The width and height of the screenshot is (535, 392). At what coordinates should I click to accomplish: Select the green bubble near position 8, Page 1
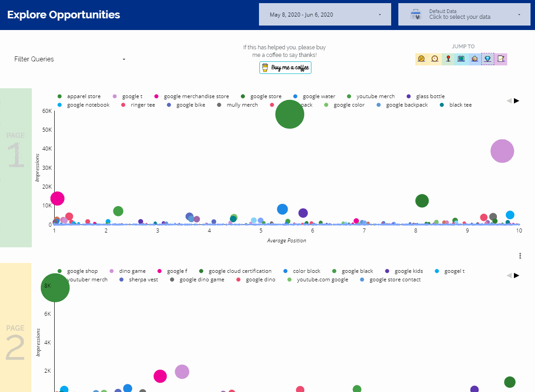(422, 201)
